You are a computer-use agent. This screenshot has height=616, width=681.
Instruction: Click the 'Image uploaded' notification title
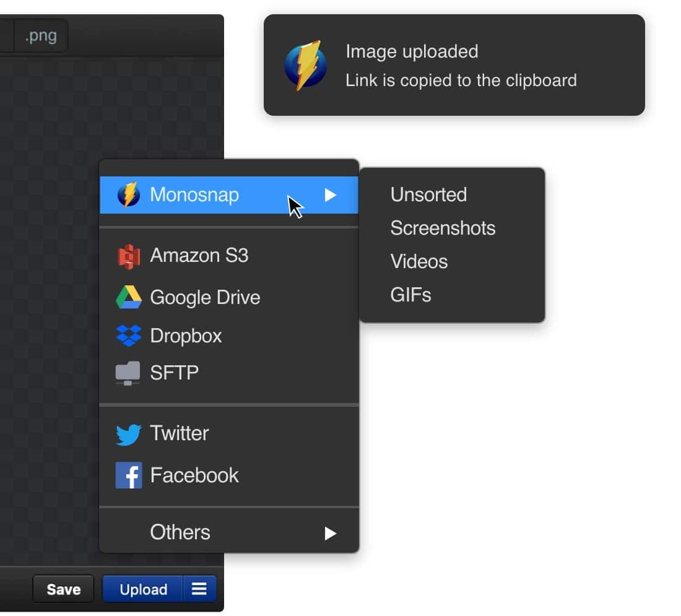tap(412, 52)
